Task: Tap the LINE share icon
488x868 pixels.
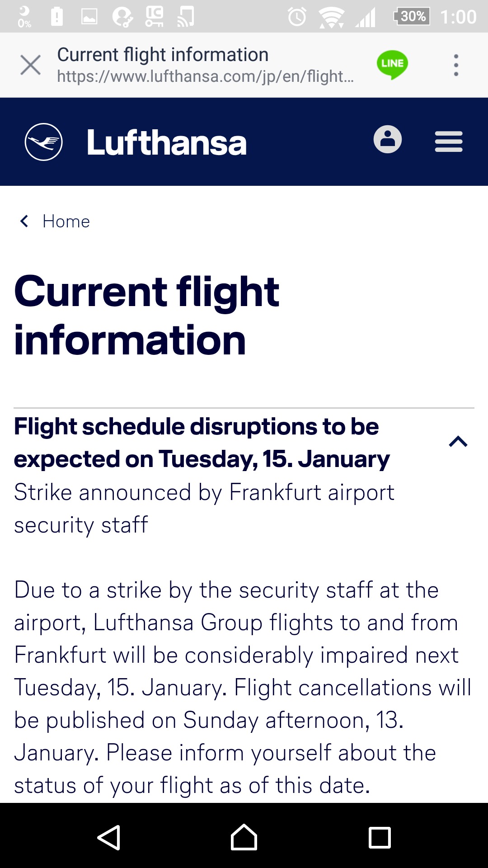Action: [392, 65]
